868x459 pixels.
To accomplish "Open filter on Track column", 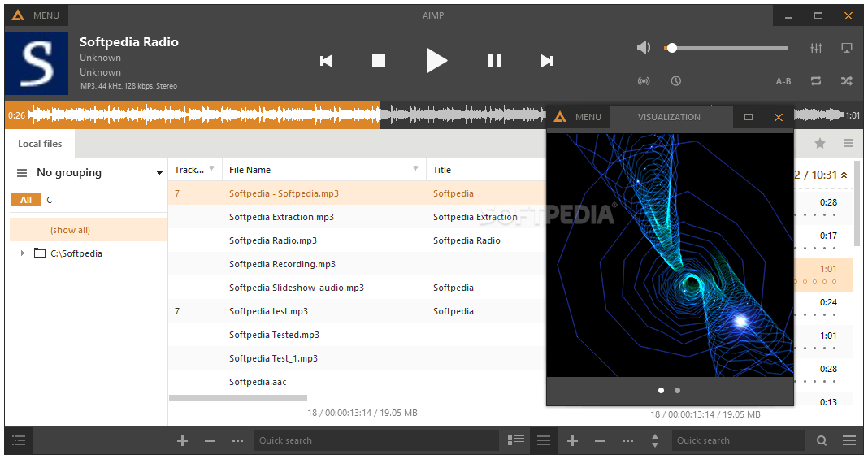I will [211, 169].
